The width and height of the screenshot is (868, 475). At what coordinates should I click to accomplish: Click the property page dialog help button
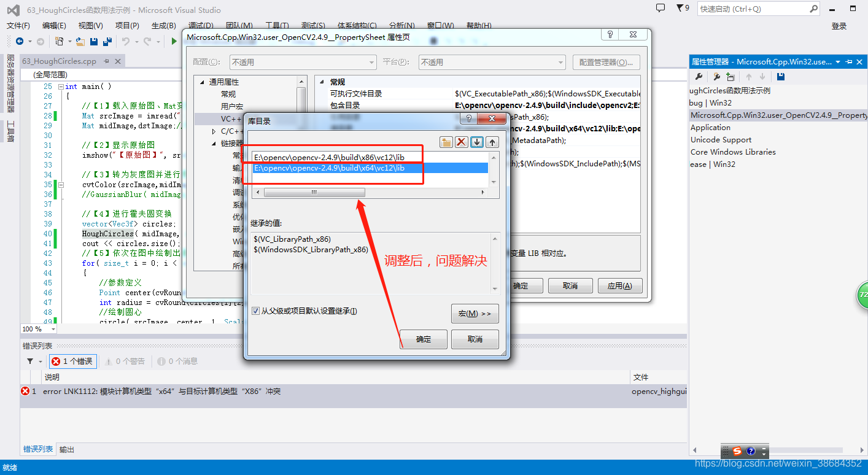click(610, 35)
